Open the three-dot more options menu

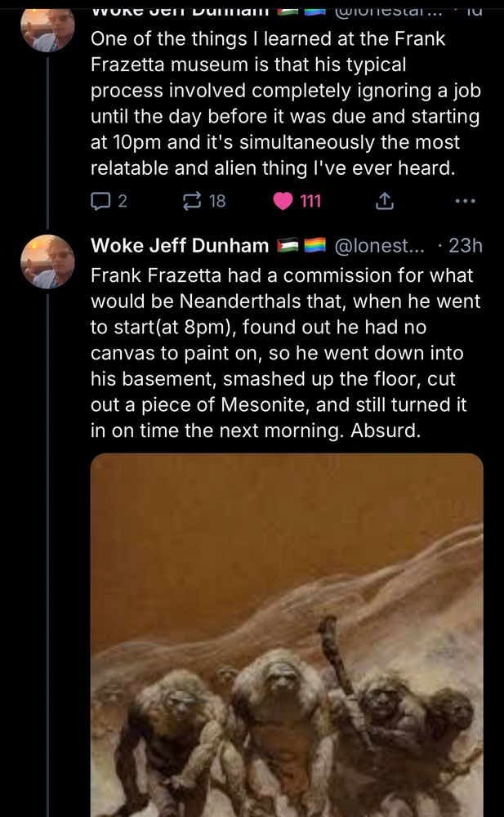(465, 201)
